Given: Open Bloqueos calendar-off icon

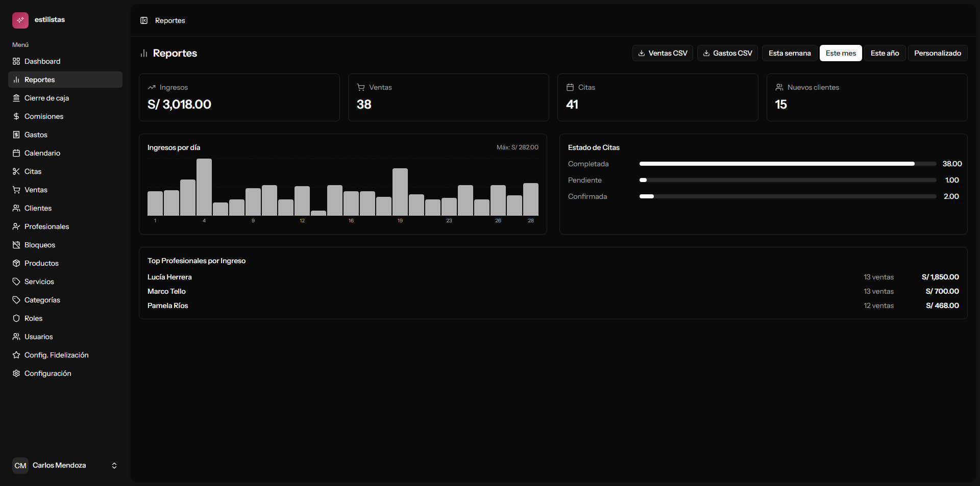Looking at the screenshot, I should (16, 245).
